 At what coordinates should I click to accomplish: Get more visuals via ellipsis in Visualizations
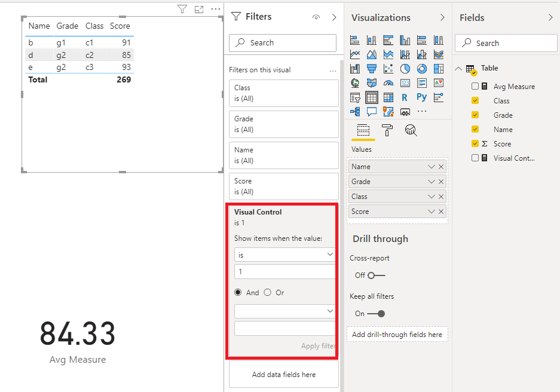(422, 111)
